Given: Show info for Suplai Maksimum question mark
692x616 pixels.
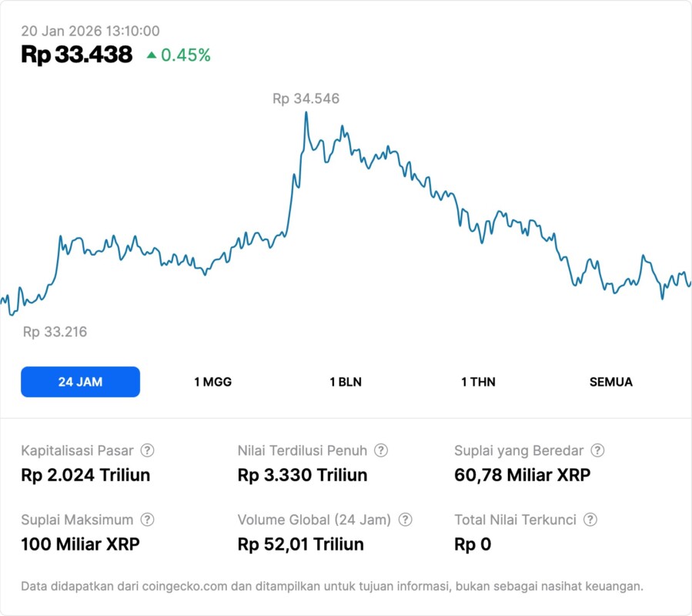Looking at the screenshot, I should point(147,520).
